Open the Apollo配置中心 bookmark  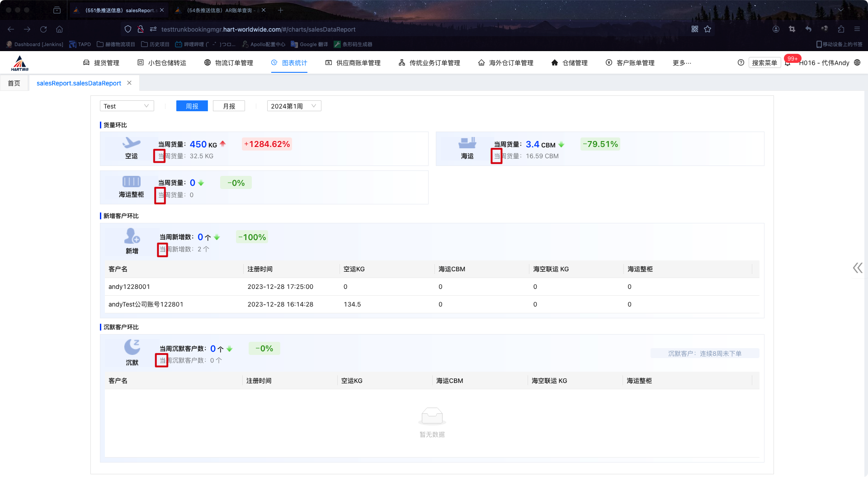pos(264,44)
